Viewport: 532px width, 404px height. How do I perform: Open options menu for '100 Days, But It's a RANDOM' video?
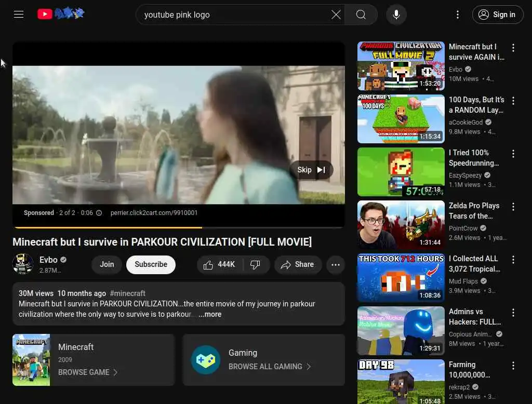pyautogui.click(x=513, y=101)
